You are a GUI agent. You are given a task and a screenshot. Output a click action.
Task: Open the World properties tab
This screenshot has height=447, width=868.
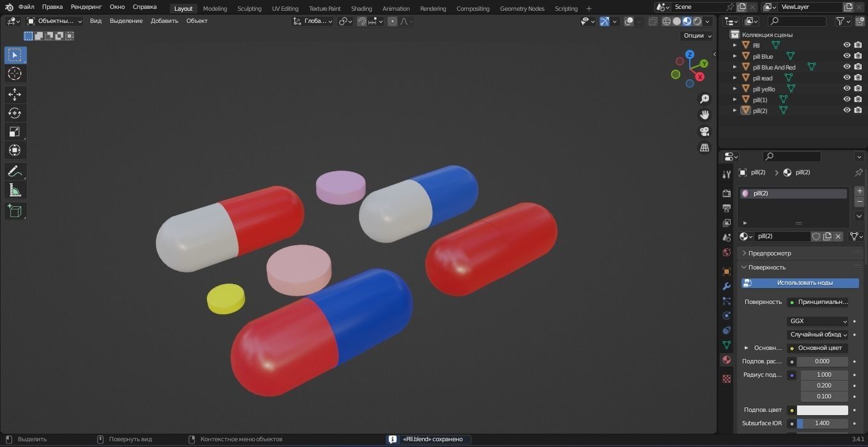(726, 252)
